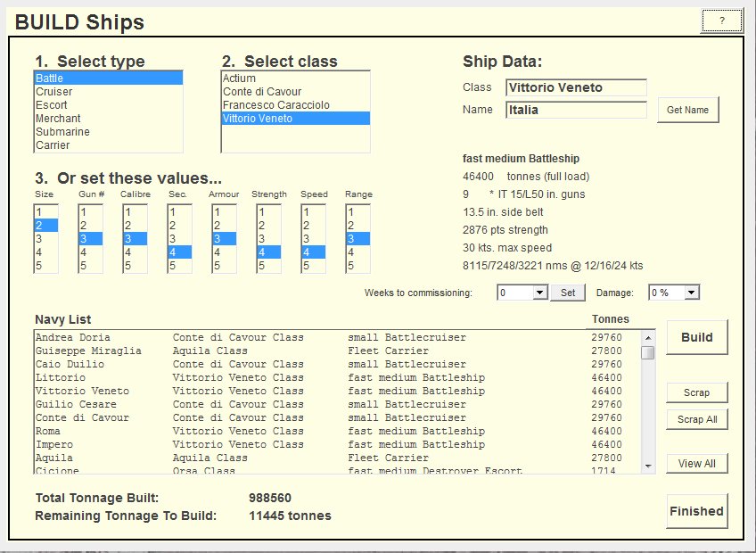Choose Cruiser from type list
The image size is (756, 553).
(54, 92)
